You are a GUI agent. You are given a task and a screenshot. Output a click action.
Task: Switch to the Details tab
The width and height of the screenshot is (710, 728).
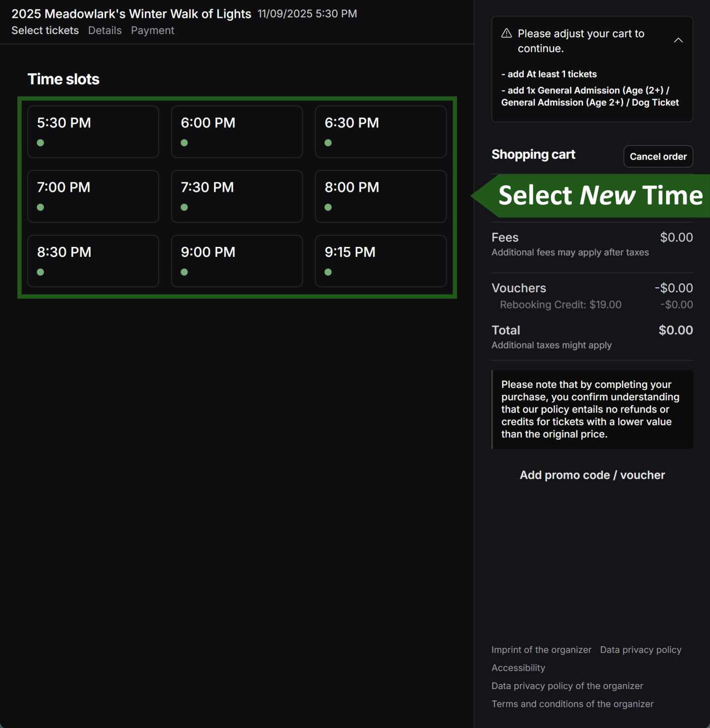point(105,30)
